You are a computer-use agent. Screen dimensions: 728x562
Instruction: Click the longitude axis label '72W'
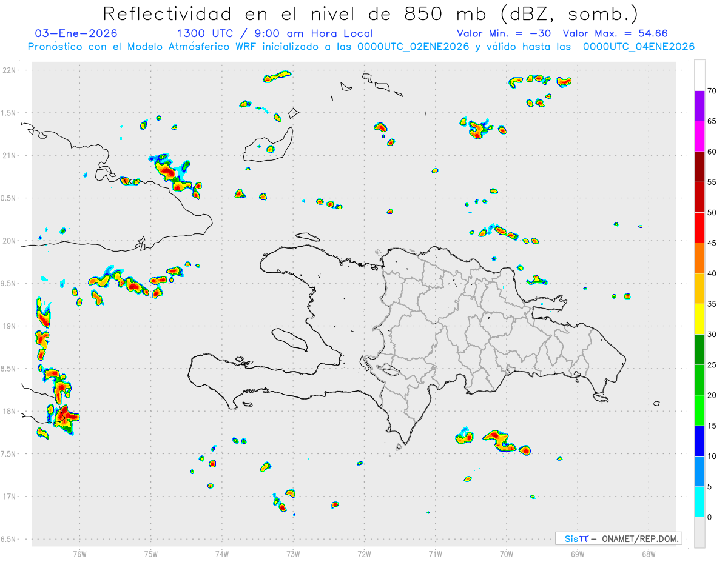pos(364,553)
